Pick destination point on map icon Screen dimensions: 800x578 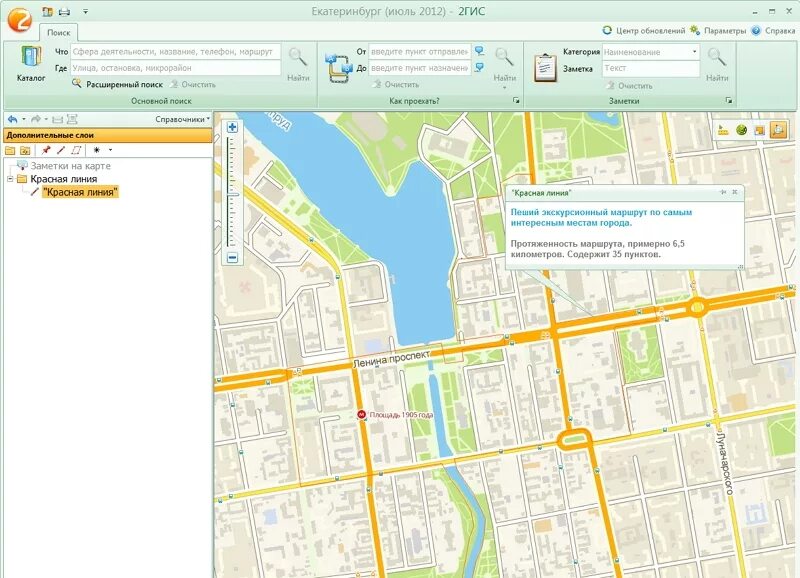[480, 67]
